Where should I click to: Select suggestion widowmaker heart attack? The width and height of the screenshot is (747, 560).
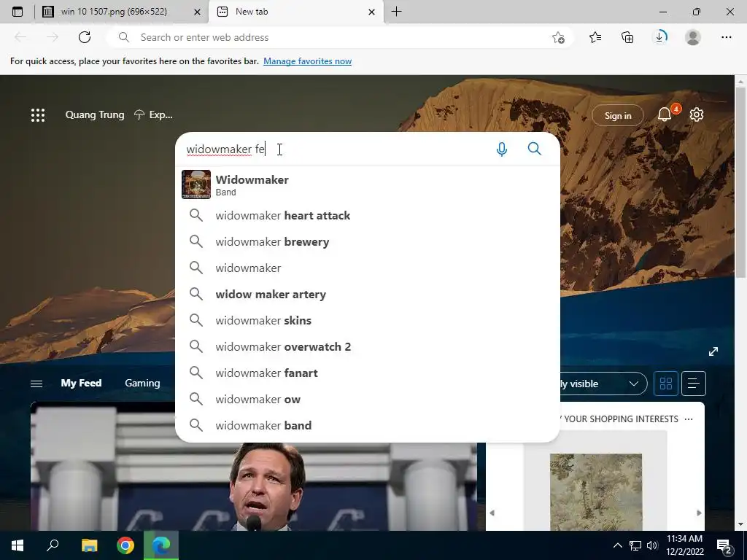click(368, 216)
